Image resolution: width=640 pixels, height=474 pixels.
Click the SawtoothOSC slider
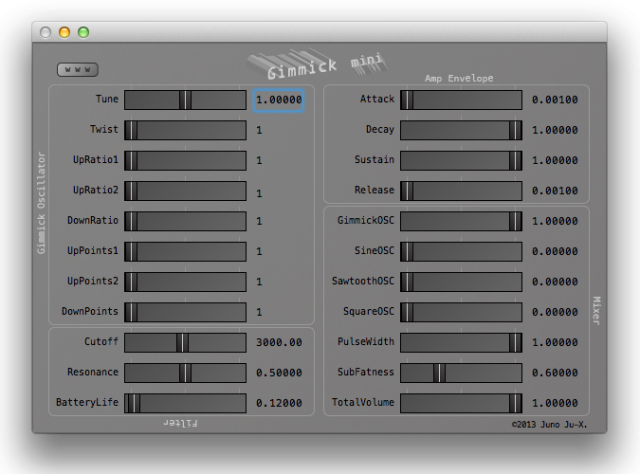pyautogui.click(x=461, y=282)
